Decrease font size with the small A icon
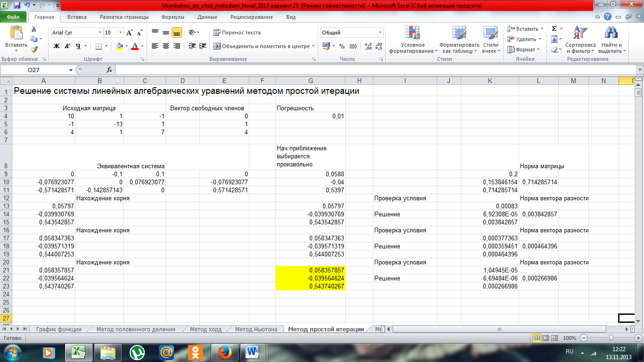This screenshot has height=362, width=644. tap(140, 33)
